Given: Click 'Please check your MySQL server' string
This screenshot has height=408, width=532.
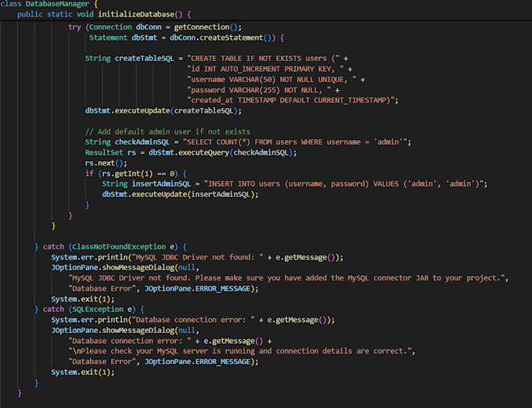Looking at the screenshot, I should (242, 351).
